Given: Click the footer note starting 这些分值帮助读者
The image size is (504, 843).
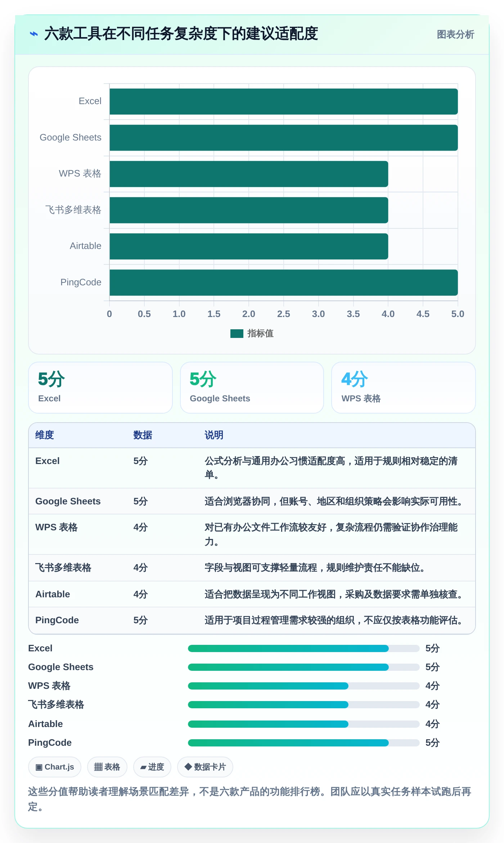Looking at the screenshot, I should [250, 799].
